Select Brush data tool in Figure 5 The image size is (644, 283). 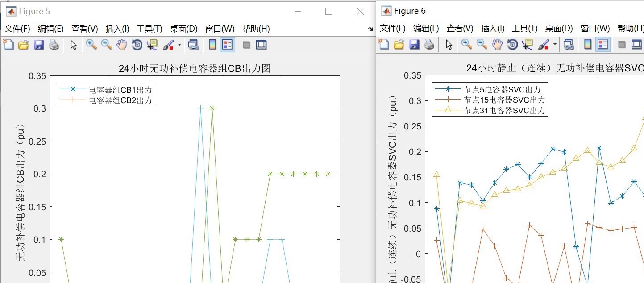pos(168,45)
